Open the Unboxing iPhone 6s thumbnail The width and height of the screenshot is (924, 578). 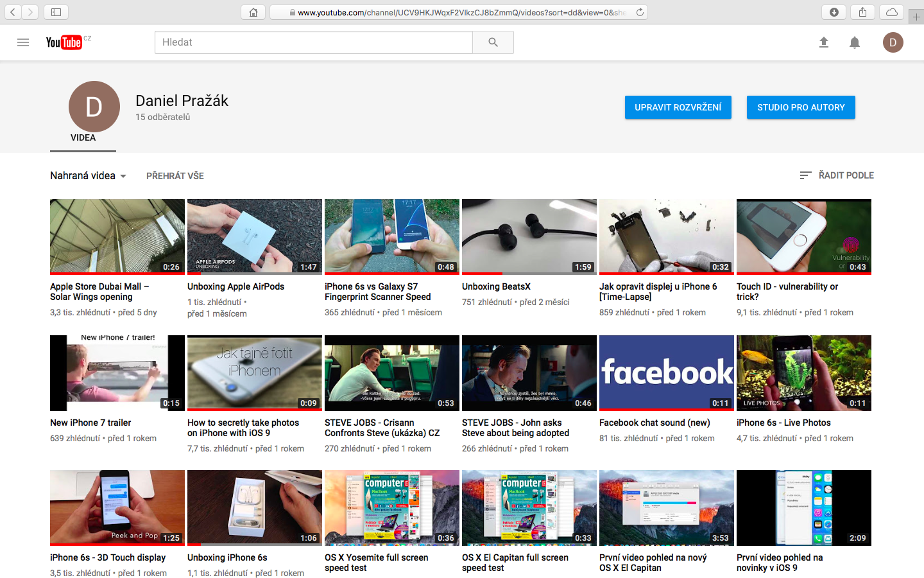point(255,508)
